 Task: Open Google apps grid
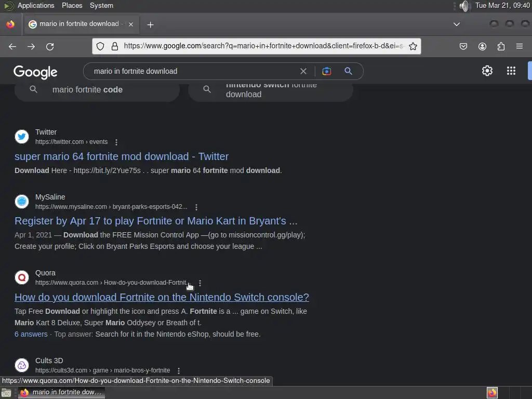[511, 71]
